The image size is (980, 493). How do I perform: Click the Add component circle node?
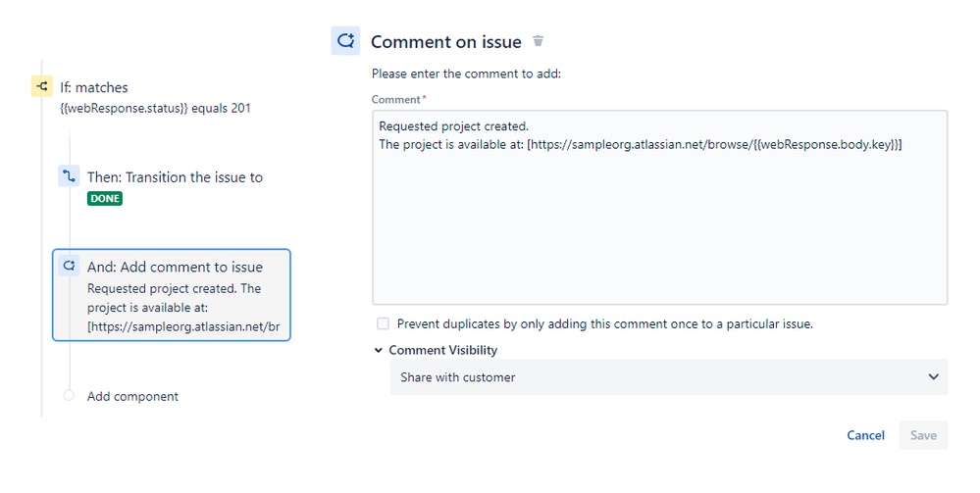pos(69,396)
